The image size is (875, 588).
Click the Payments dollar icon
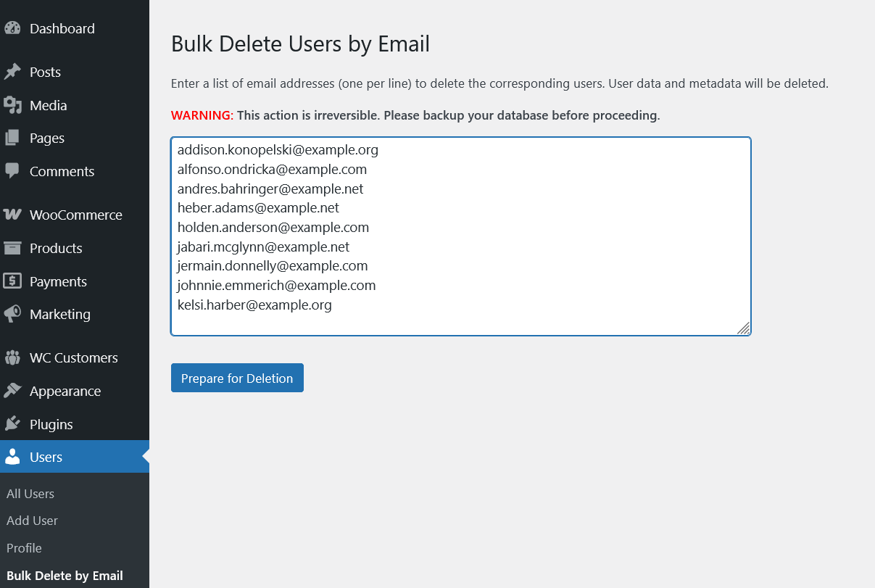click(12, 282)
